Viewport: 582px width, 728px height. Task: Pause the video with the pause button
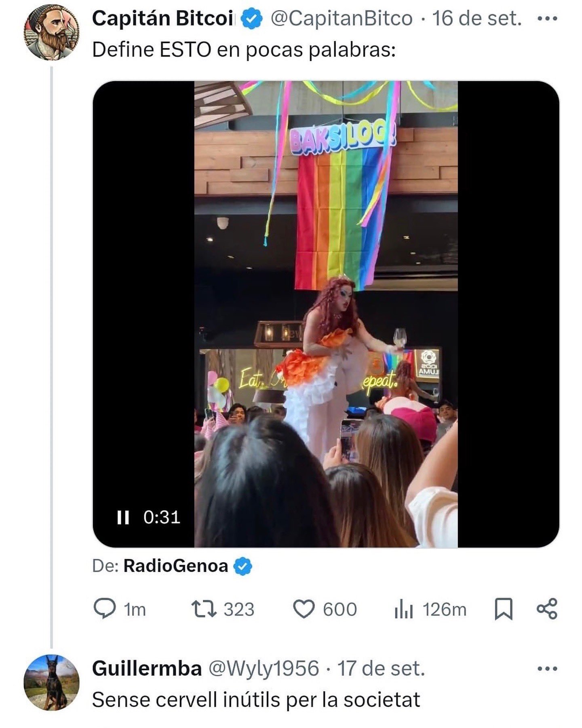[x=123, y=517]
